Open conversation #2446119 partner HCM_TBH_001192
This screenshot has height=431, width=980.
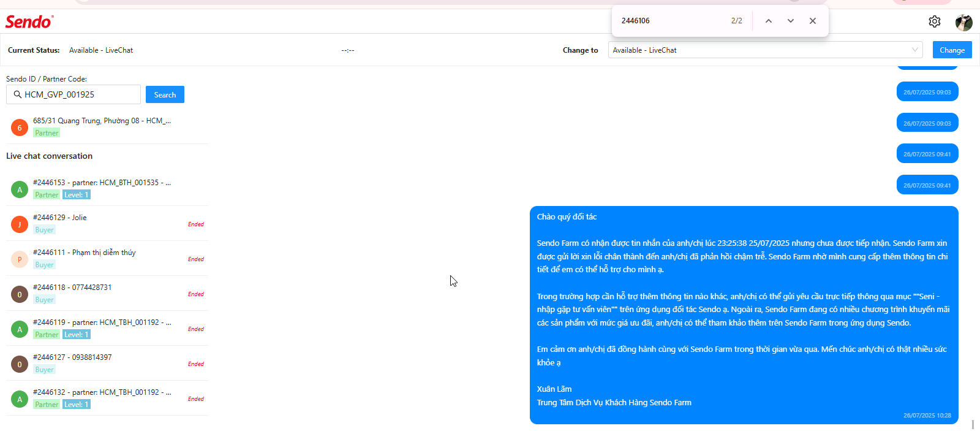[x=107, y=329]
